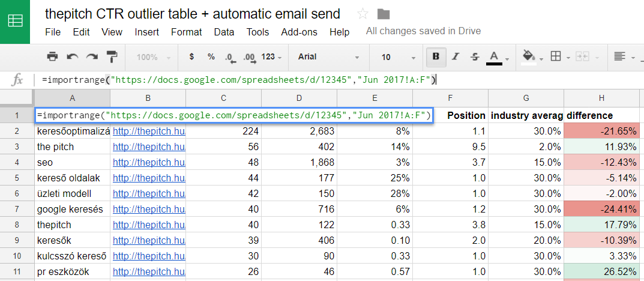Image resolution: width=644 pixels, height=281 pixels.
Task: Click the move-to-folder icon
Action: (x=383, y=14)
